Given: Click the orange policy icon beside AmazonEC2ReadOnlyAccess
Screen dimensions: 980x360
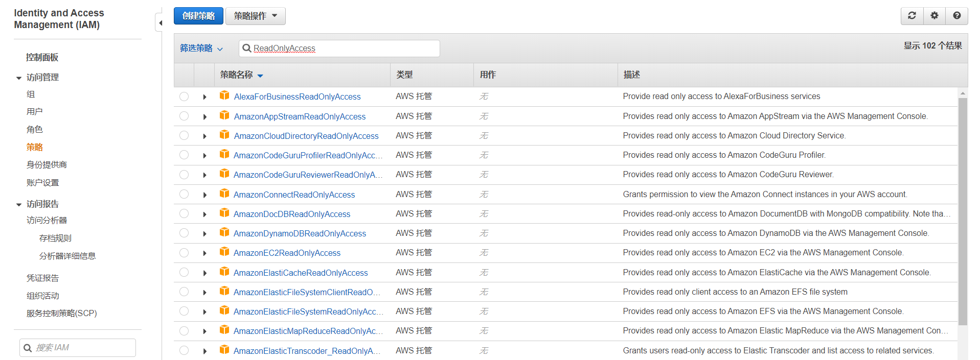Looking at the screenshot, I should [x=224, y=252].
